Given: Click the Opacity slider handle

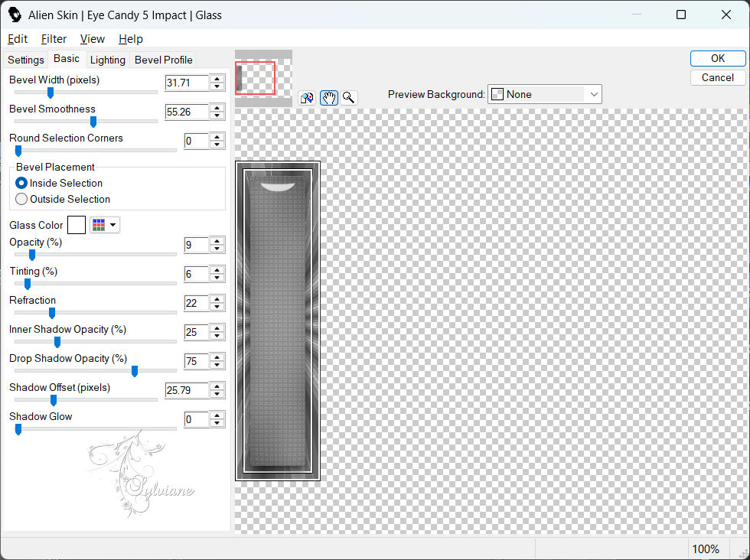Looking at the screenshot, I should [x=32, y=256].
